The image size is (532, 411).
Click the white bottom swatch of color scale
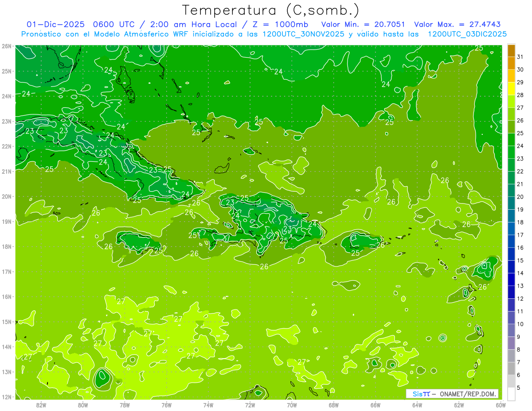[x=511, y=394]
